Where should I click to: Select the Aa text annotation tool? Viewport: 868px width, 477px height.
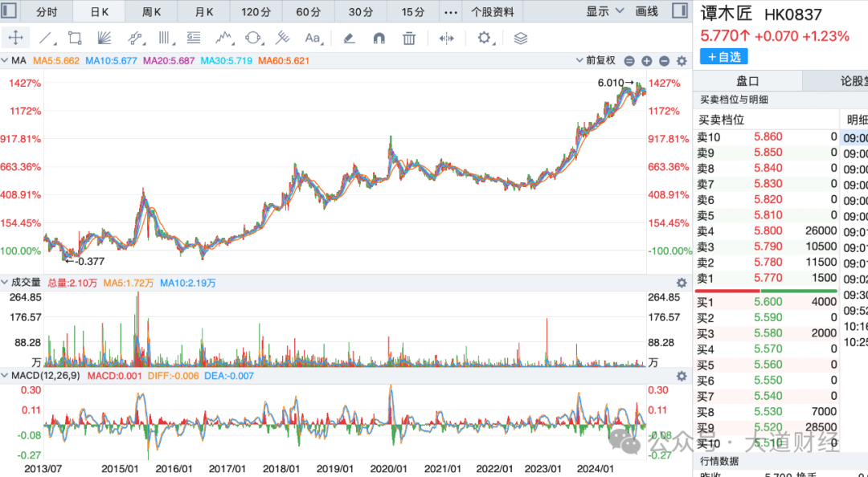[313, 39]
